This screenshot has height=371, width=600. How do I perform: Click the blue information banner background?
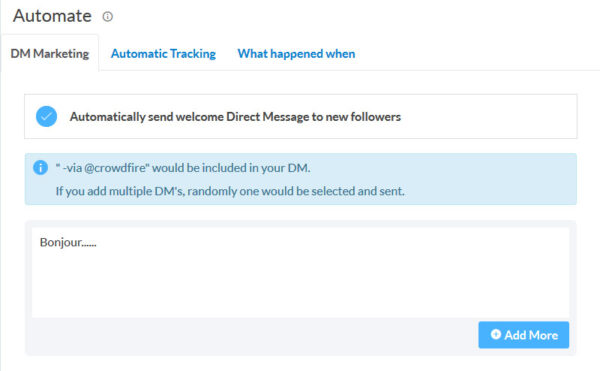[x=490, y=179]
